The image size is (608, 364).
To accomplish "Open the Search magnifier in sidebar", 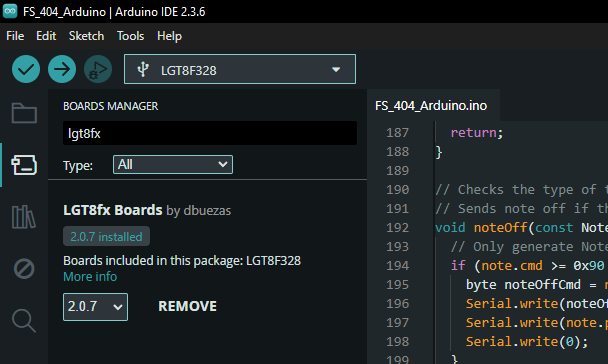I will 24,321.
